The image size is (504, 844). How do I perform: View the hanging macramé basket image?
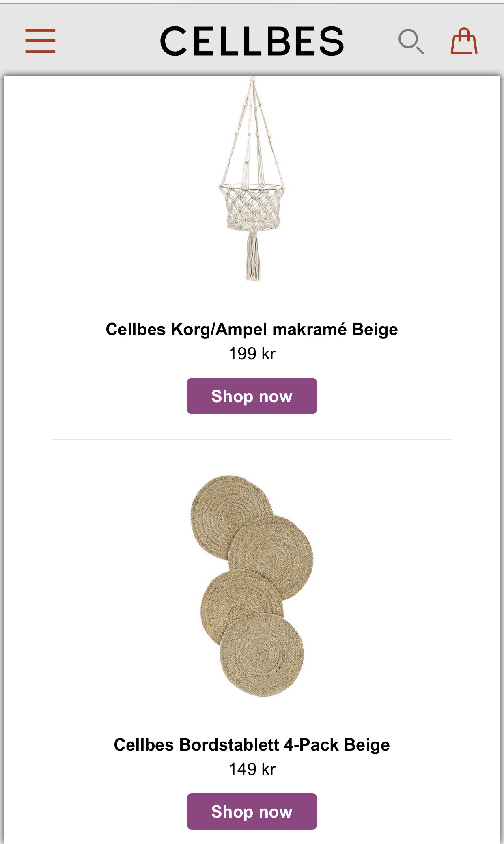252,179
